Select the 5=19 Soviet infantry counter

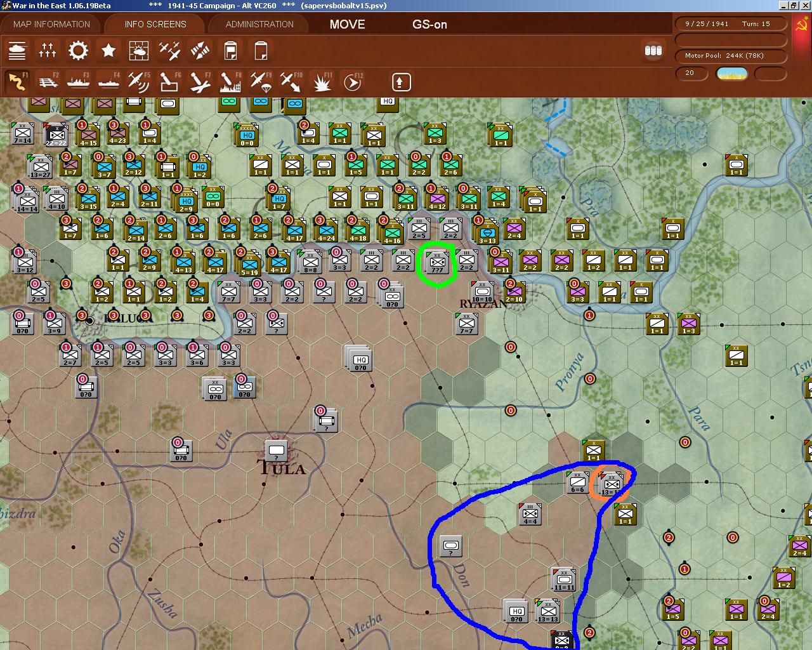pos(249,263)
